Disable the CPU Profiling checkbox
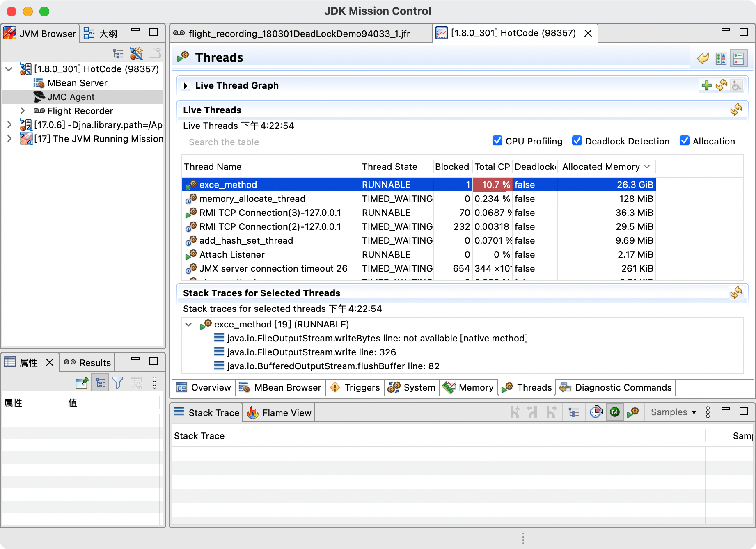756x549 pixels. point(497,141)
